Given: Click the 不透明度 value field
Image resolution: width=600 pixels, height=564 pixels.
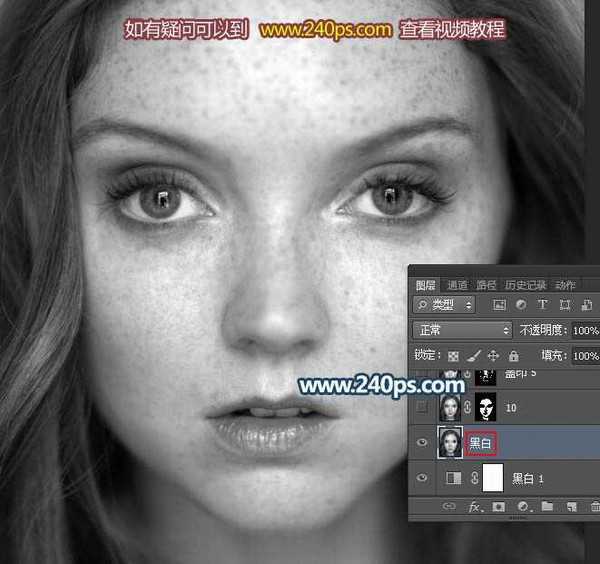Looking at the screenshot, I should point(585,330).
